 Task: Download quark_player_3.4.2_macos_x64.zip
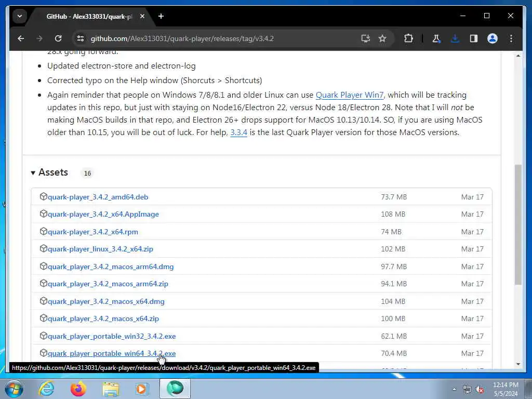pyautogui.click(x=103, y=318)
